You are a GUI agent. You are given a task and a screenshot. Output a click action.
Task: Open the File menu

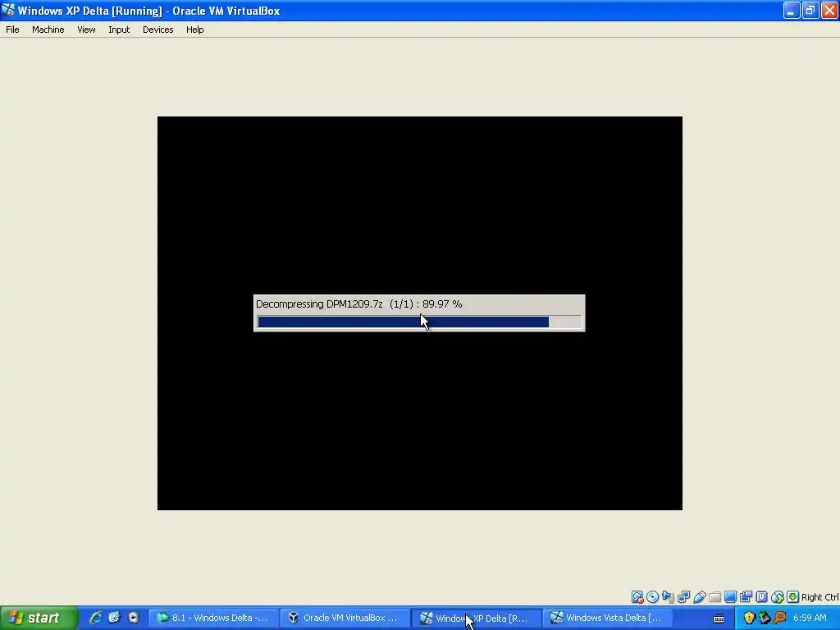(12, 30)
